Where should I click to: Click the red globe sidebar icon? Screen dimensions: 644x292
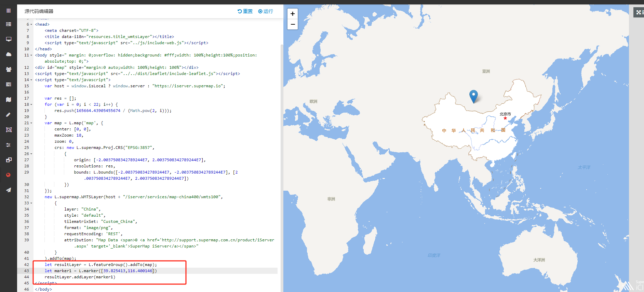tap(9, 175)
